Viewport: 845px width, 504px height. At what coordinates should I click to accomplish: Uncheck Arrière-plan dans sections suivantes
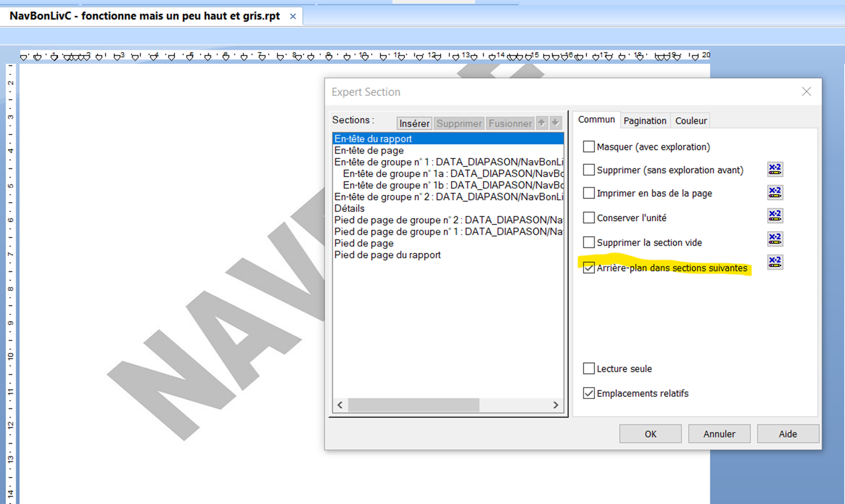click(589, 268)
